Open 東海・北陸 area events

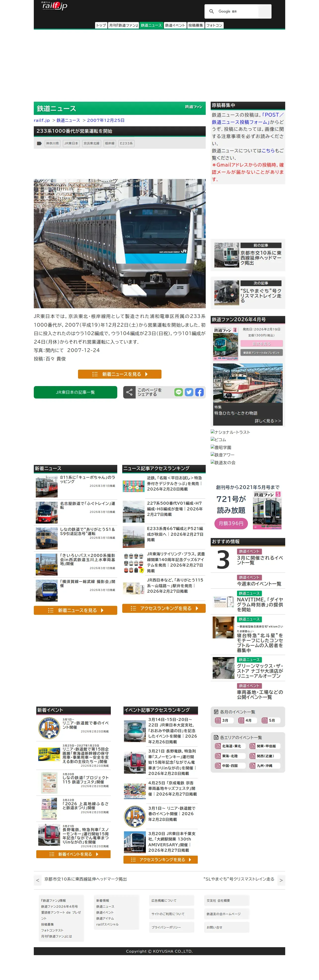coord(230,756)
